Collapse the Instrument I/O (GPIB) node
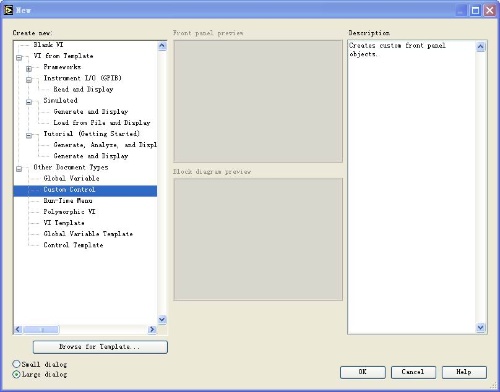The height and width of the screenshot is (392, 500). 29,80
